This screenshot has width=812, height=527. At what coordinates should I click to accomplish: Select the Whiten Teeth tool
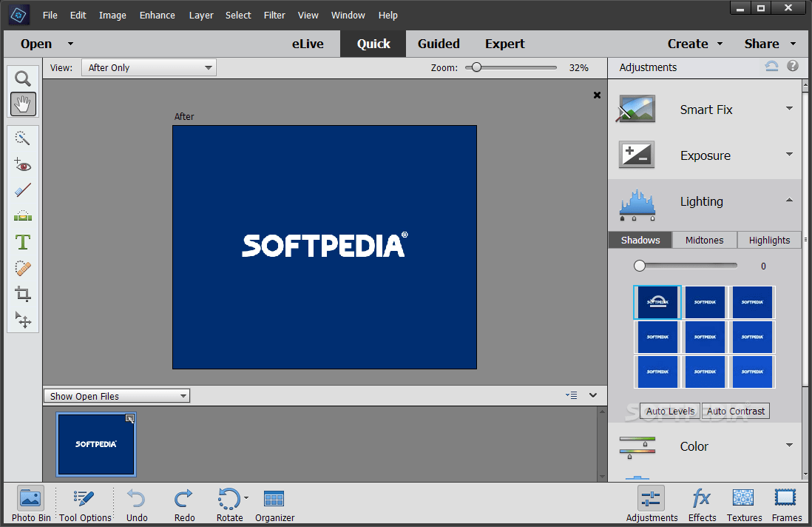(23, 190)
